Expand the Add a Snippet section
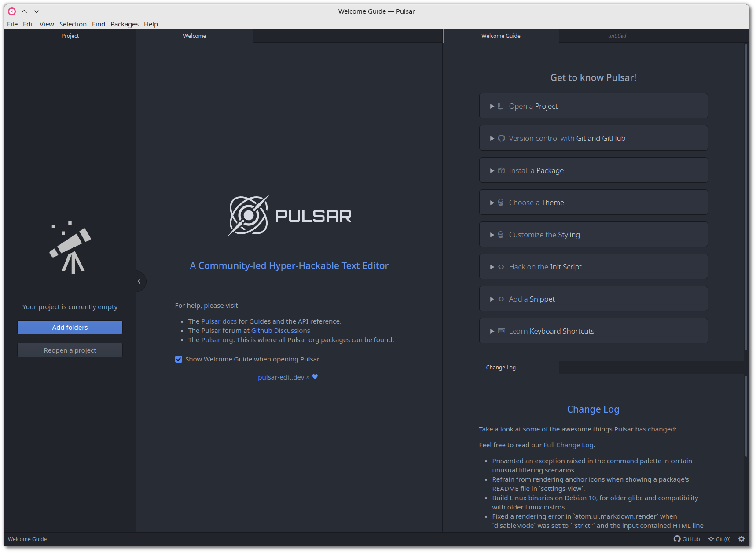 (x=593, y=299)
